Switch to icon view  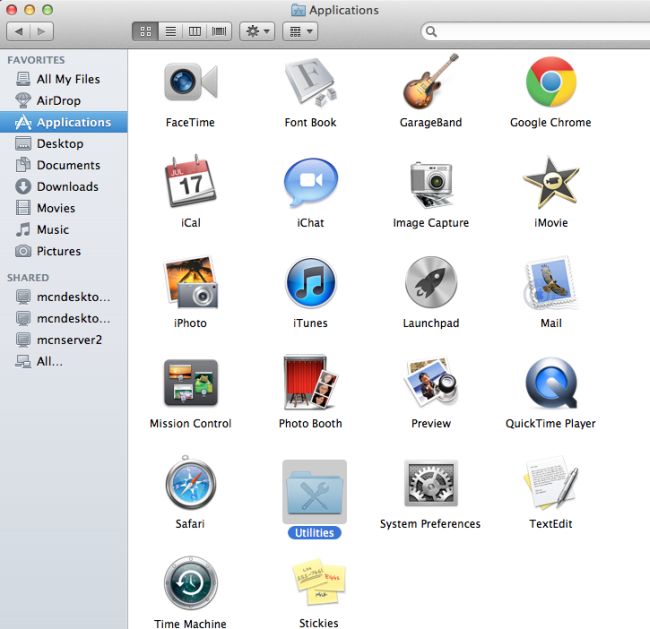[x=146, y=32]
